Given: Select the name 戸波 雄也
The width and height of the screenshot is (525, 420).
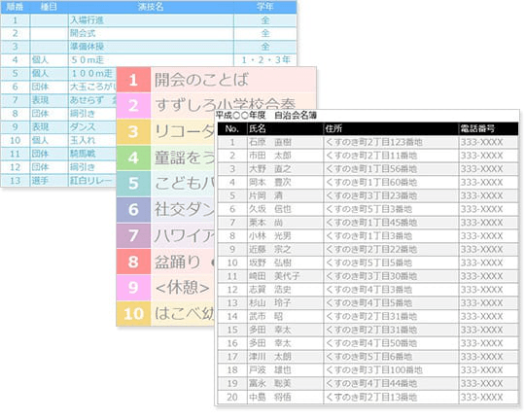Looking at the screenshot, I should point(270,370).
